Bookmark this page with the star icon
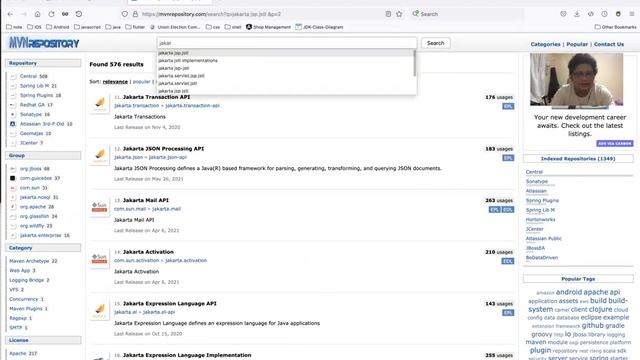 pos(399,14)
